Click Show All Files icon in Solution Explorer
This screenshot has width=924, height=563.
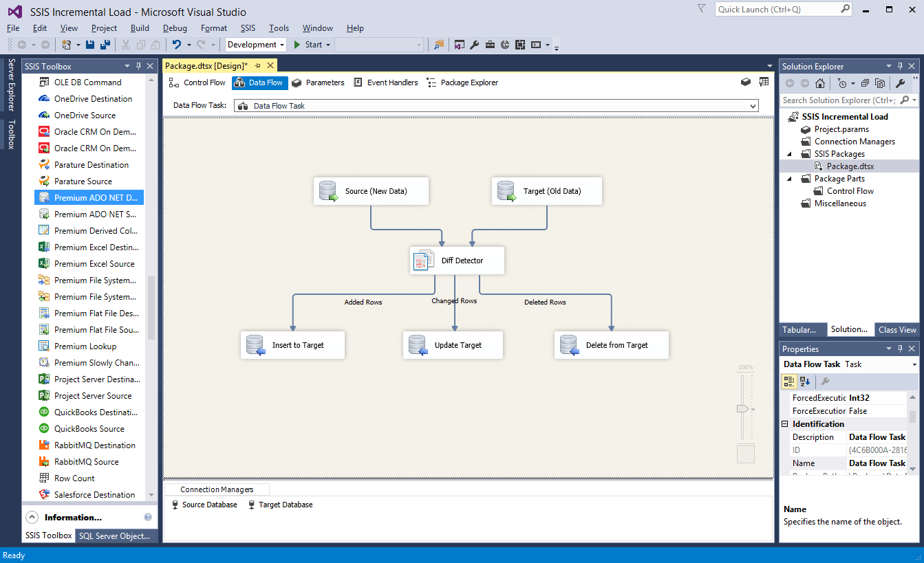coord(880,83)
